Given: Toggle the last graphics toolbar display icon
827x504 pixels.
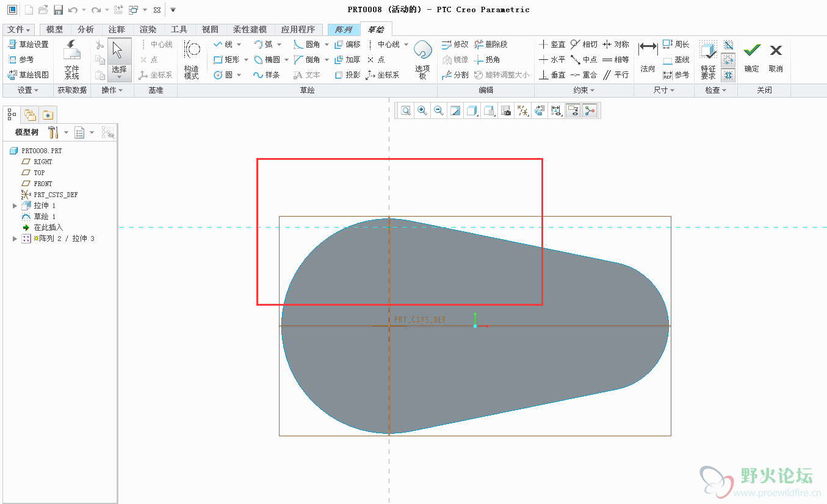Looking at the screenshot, I should point(589,110).
